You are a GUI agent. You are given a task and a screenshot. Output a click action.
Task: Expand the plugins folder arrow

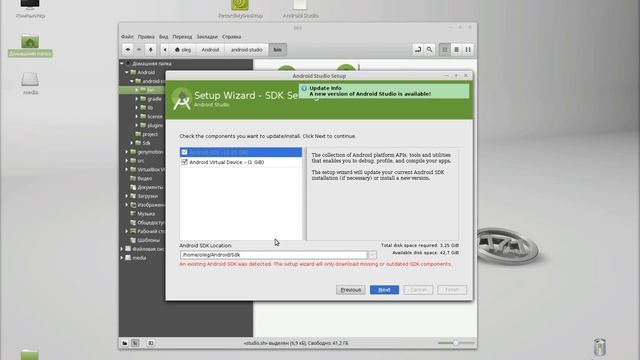pyautogui.click(x=137, y=125)
